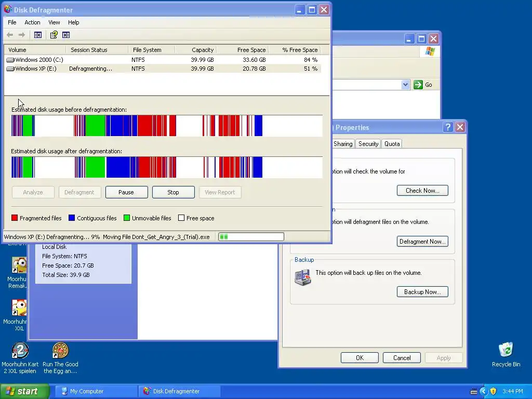Stop the defragmentation
Image resolution: width=532 pixels, height=399 pixels.
(x=173, y=192)
